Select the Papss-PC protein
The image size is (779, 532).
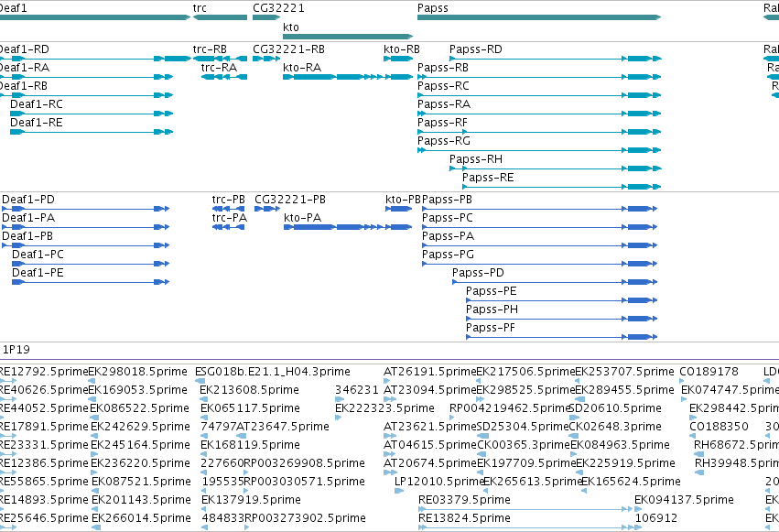[x=540, y=227]
